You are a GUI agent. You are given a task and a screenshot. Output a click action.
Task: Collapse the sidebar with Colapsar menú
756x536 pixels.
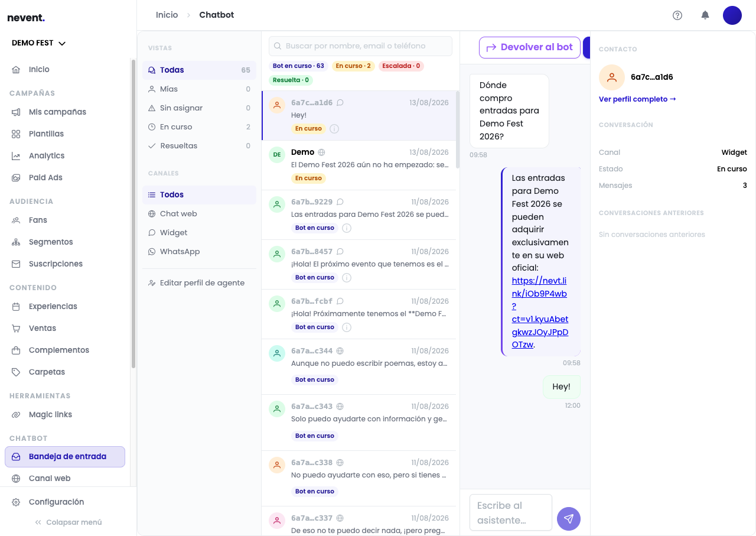(69, 522)
